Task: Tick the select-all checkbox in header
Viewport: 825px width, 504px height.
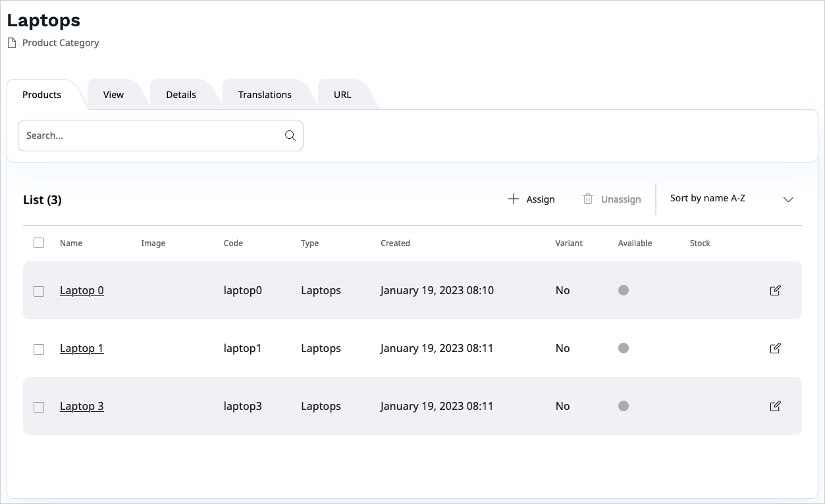Action: [39, 243]
